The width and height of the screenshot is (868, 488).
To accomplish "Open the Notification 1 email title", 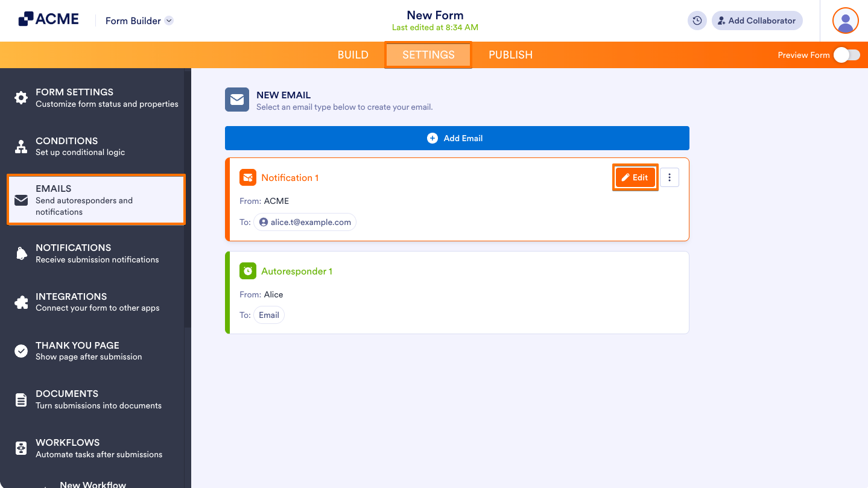I will 290,178.
